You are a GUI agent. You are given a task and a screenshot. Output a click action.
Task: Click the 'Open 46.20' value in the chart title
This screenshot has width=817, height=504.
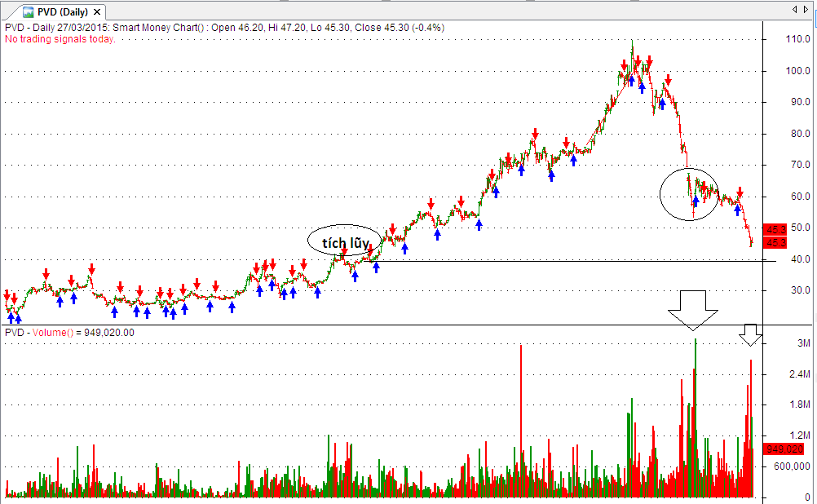coord(237,28)
